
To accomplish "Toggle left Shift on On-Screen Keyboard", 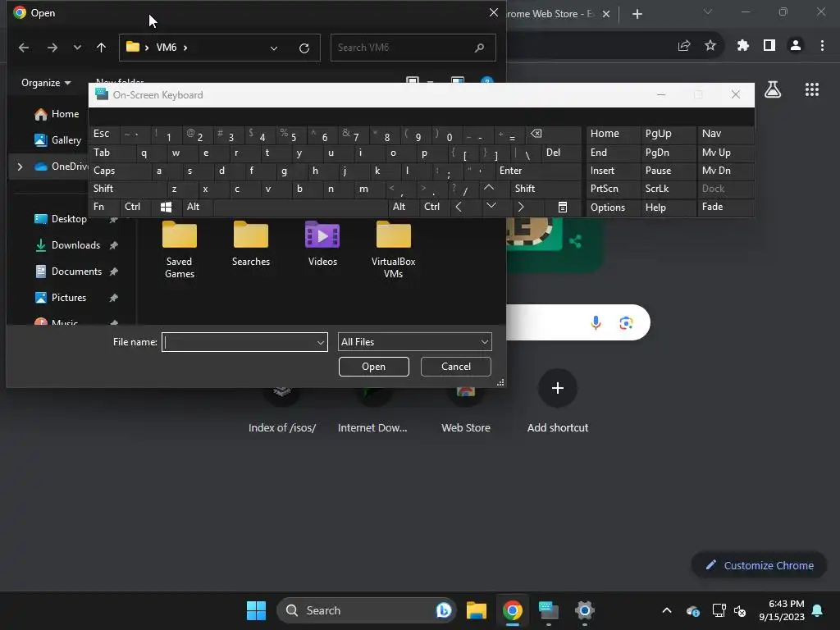I will (127, 189).
